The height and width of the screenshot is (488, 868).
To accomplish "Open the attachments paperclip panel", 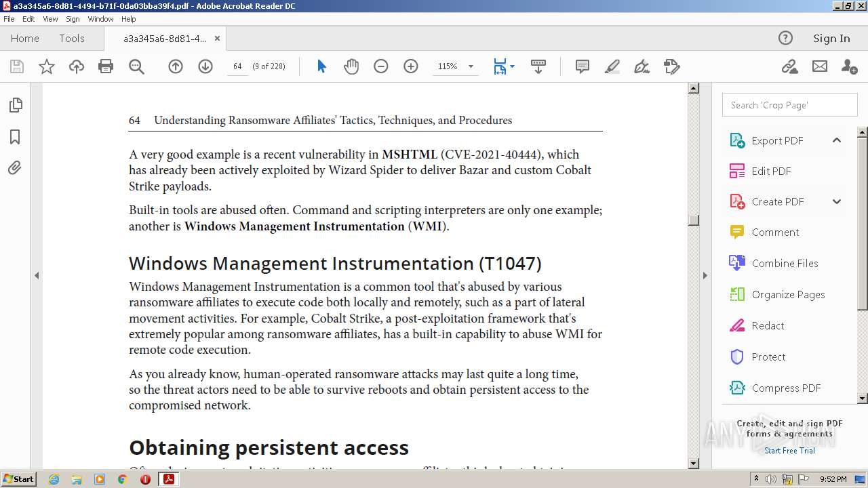I will click(x=15, y=167).
